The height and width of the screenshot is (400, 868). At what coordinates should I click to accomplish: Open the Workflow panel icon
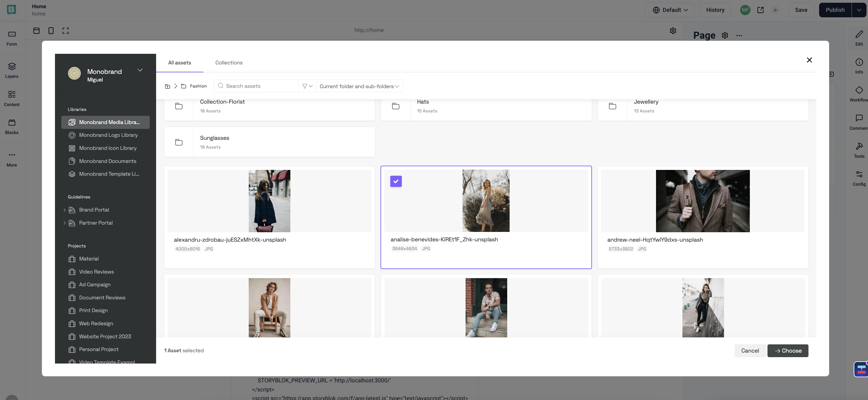coord(859,94)
